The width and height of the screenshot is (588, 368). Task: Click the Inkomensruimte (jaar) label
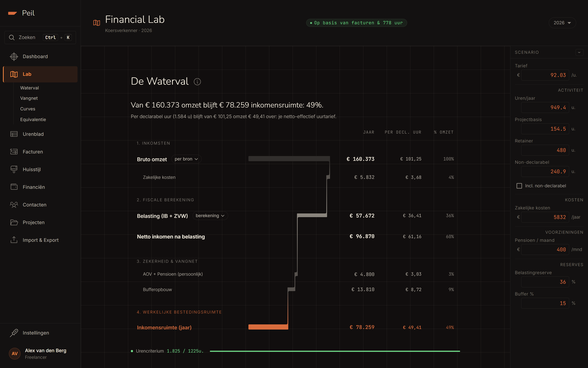164,328
